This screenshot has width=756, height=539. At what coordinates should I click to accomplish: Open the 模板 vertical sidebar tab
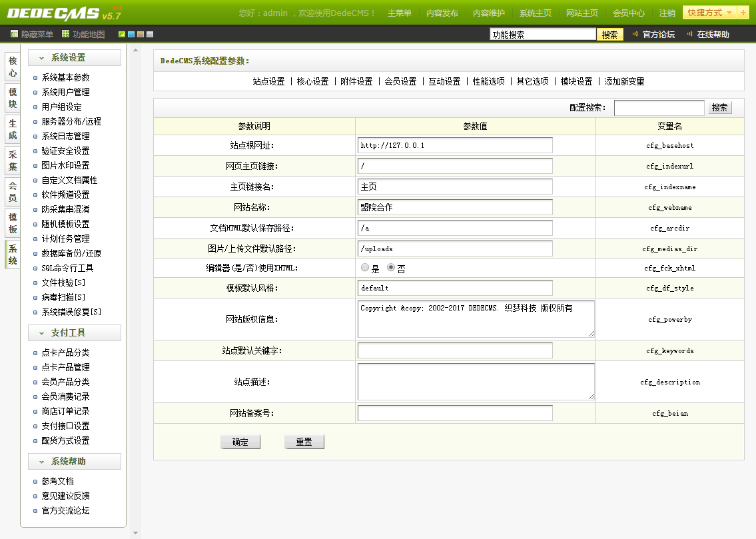(13, 224)
